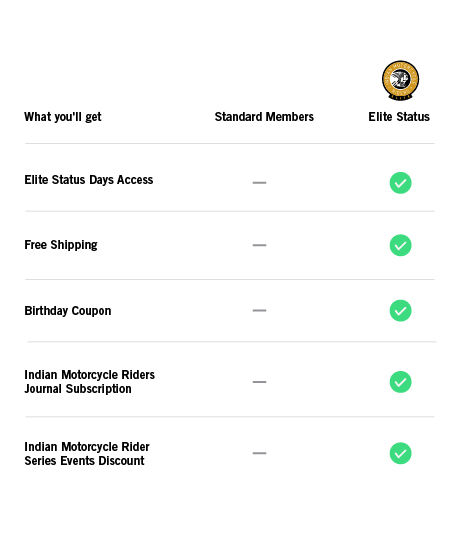Select the Standard Members column header

click(264, 116)
